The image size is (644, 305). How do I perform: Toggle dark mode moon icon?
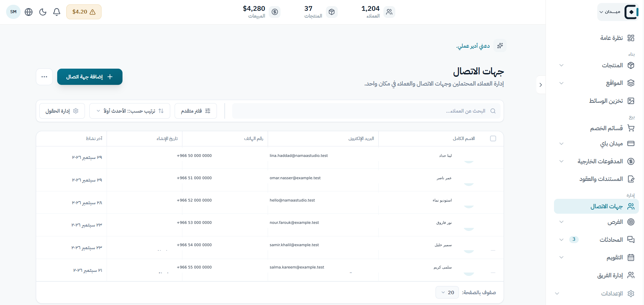coord(43,12)
